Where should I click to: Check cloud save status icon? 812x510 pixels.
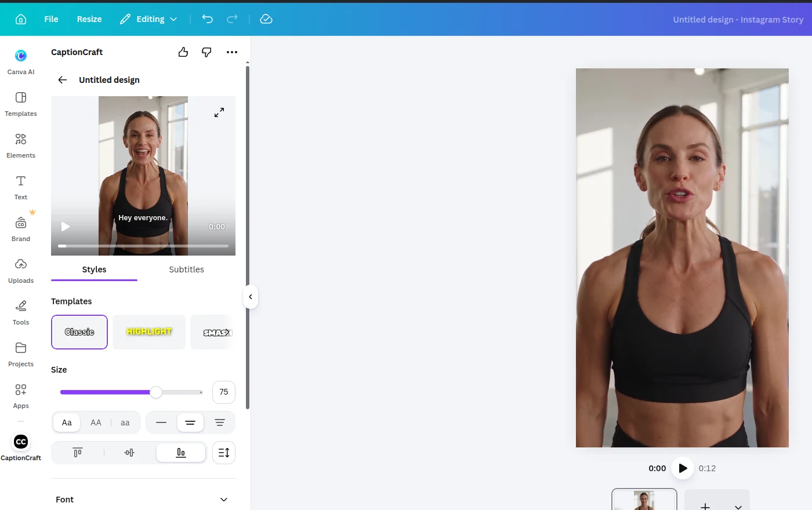[x=266, y=19]
